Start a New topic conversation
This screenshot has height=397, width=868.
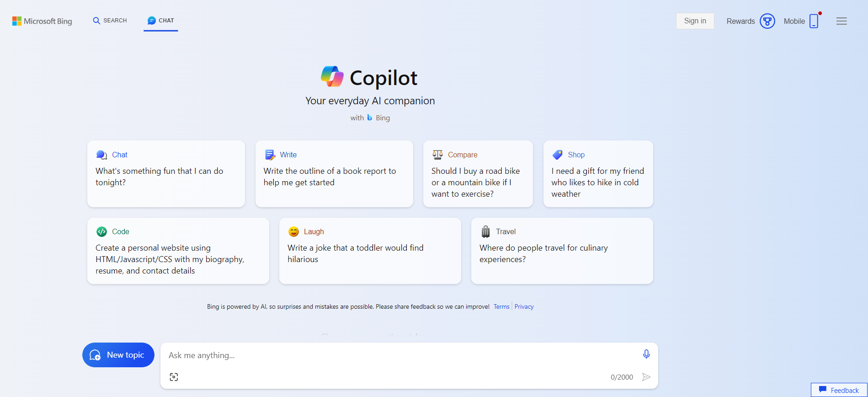pyautogui.click(x=118, y=354)
